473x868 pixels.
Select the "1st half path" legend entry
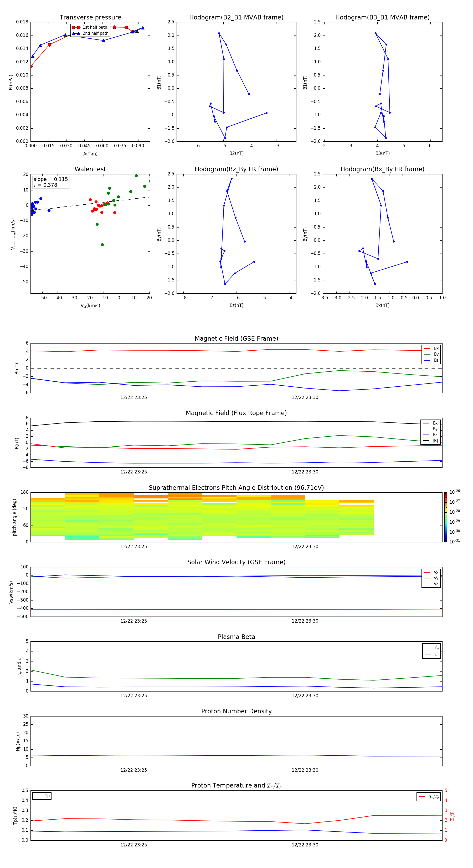(90, 27)
